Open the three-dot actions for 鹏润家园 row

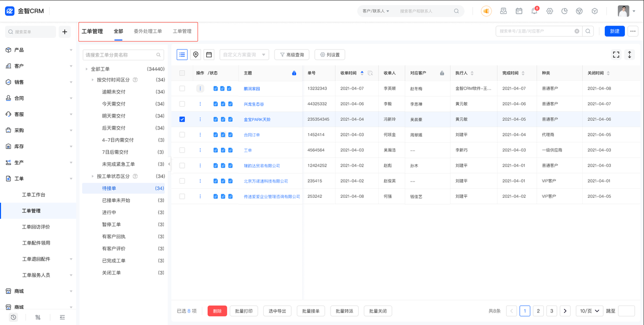pyautogui.click(x=200, y=89)
